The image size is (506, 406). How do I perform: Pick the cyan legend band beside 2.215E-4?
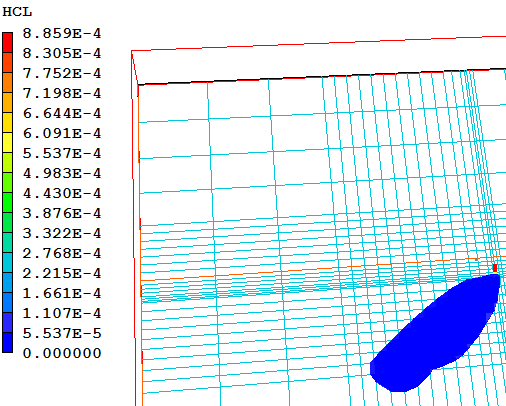click(x=7, y=262)
